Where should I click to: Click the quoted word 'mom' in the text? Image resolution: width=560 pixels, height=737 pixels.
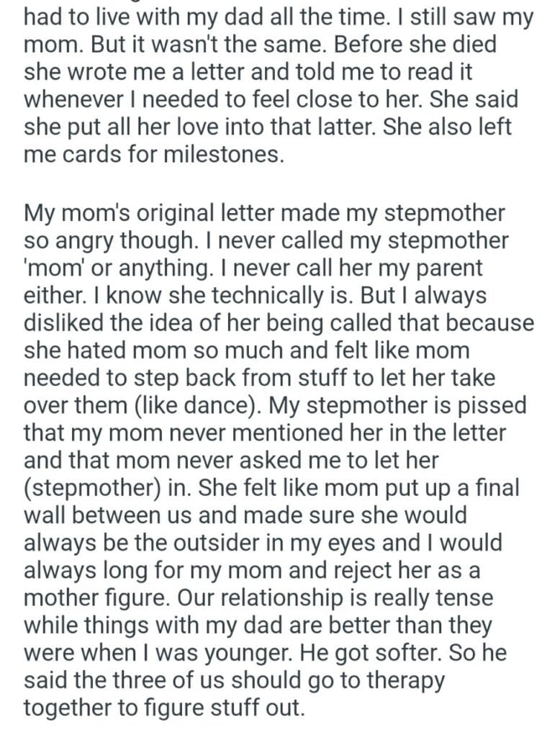[x=52, y=267]
